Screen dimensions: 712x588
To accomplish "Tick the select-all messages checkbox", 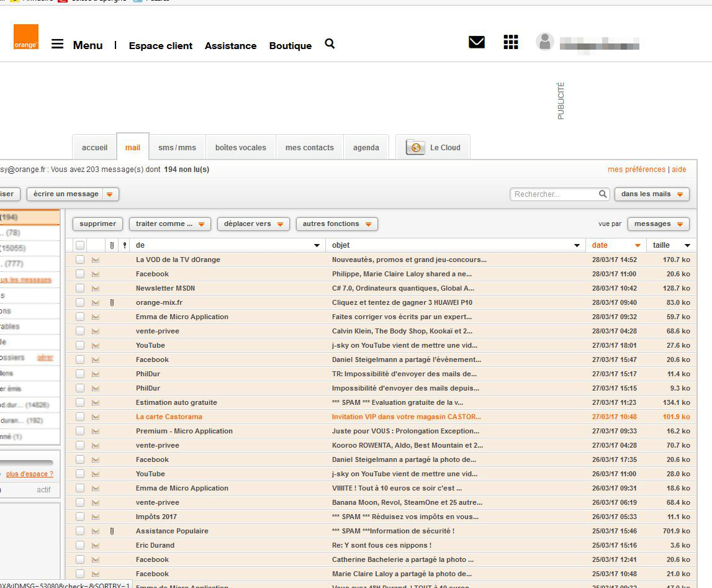I will coord(80,245).
